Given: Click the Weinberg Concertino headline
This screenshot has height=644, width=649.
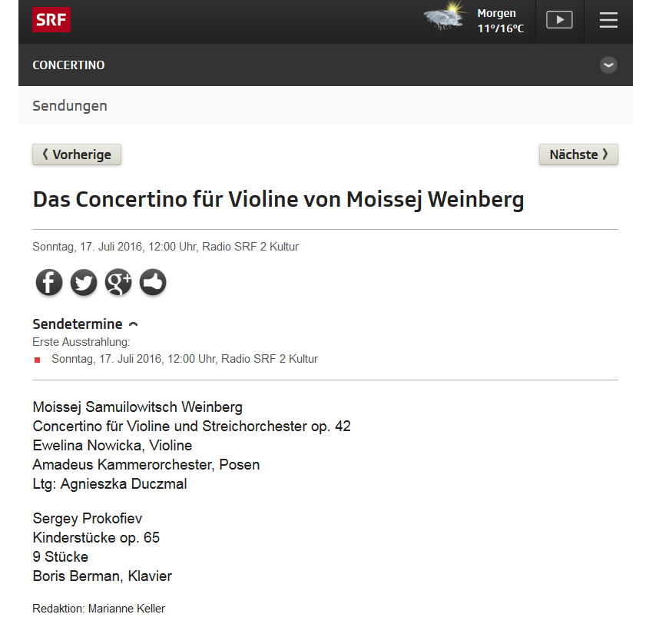Looking at the screenshot, I should pyautogui.click(x=278, y=200).
